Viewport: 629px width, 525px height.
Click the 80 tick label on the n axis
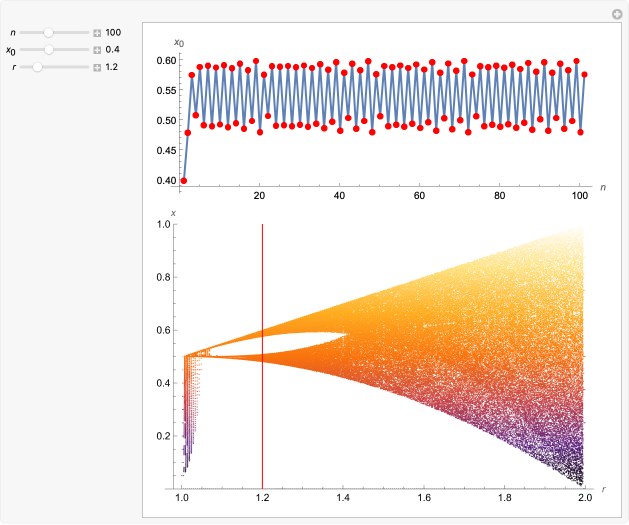499,196
